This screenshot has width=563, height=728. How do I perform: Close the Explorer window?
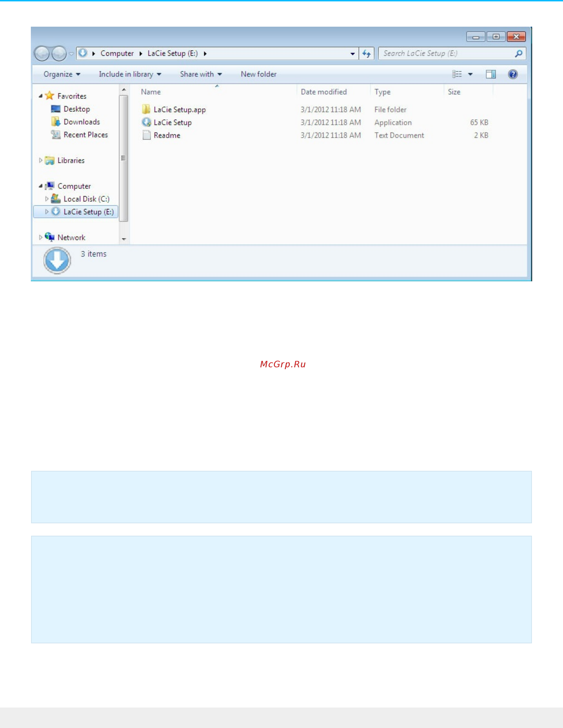[x=516, y=37]
